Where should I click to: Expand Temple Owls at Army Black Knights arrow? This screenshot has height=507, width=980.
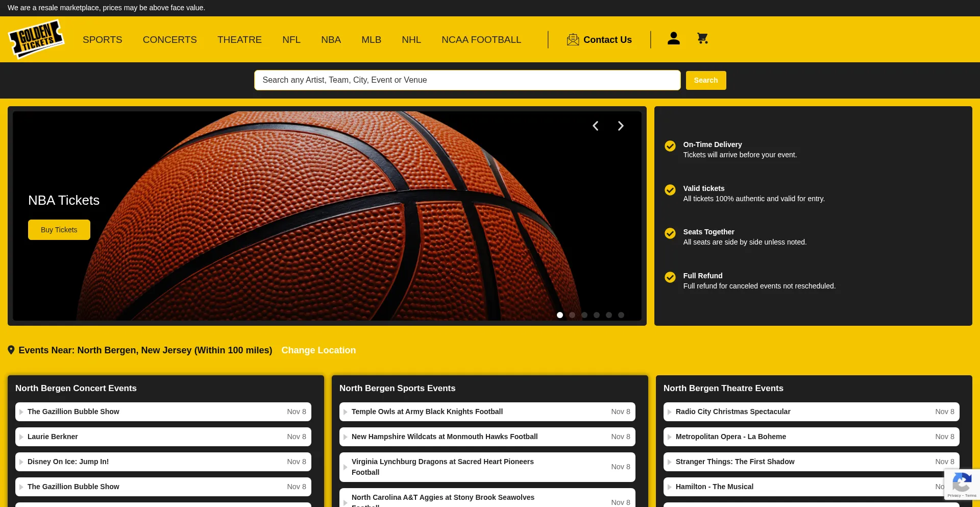click(x=346, y=412)
